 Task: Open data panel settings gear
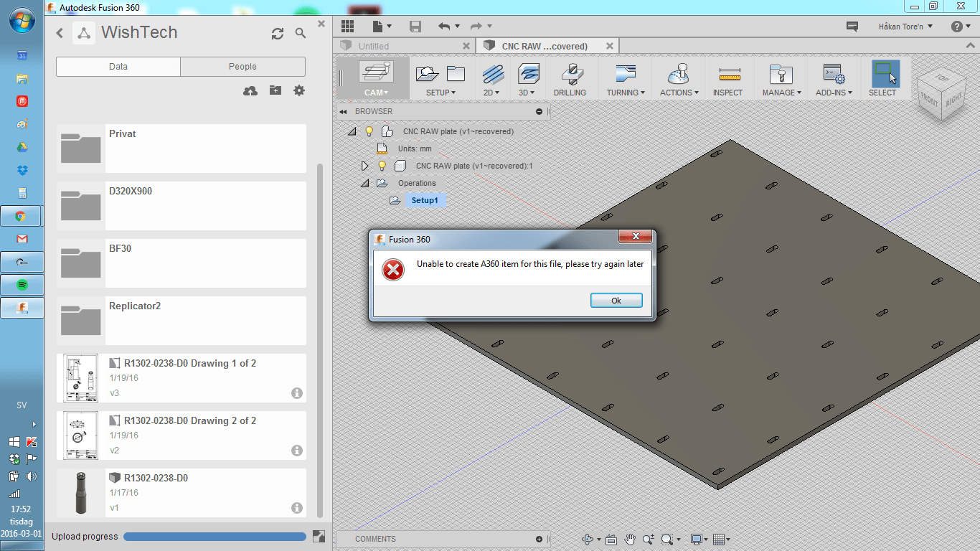tap(299, 90)
